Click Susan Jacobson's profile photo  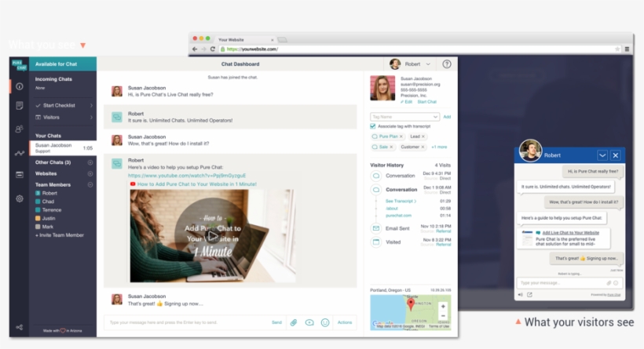point(382,88)
